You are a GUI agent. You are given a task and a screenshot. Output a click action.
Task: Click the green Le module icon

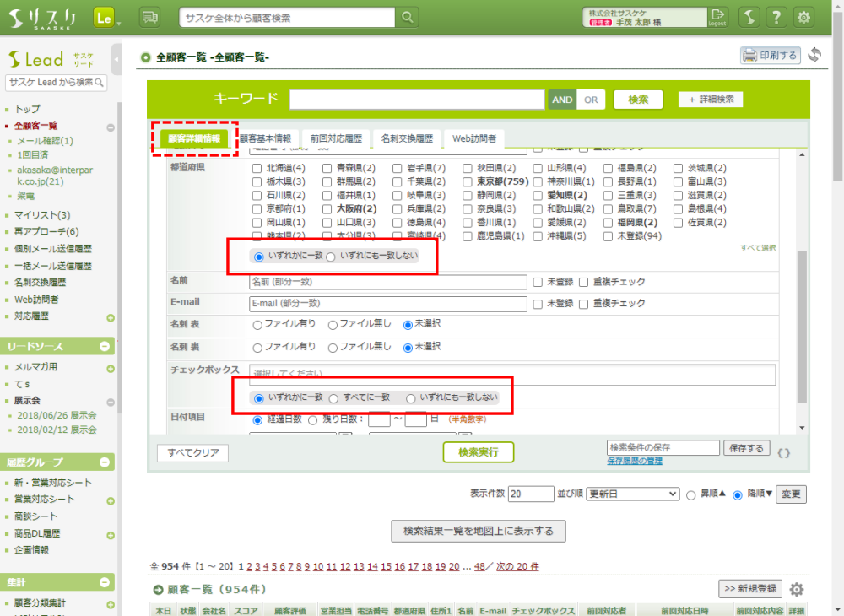coord(105,17)
